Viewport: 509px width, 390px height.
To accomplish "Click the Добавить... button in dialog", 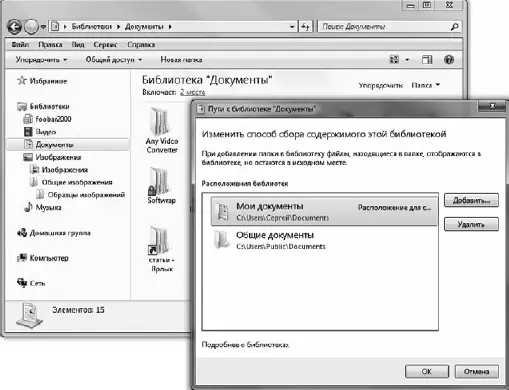I will 471,200.
